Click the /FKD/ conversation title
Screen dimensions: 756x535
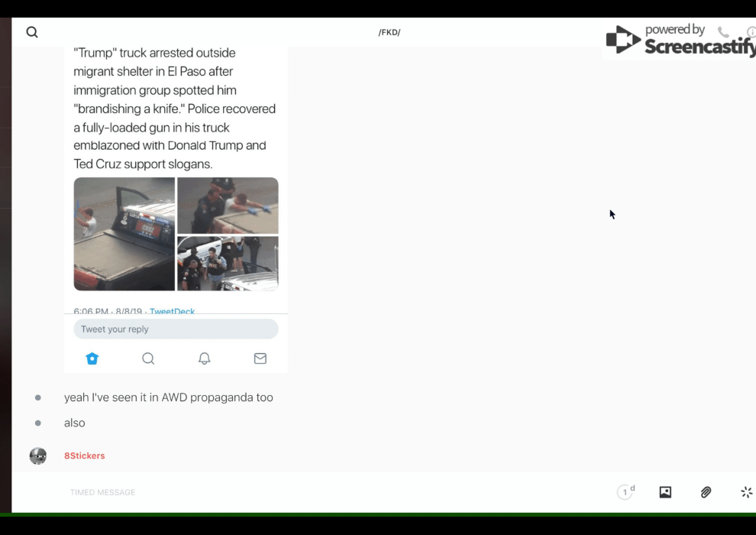389,32
